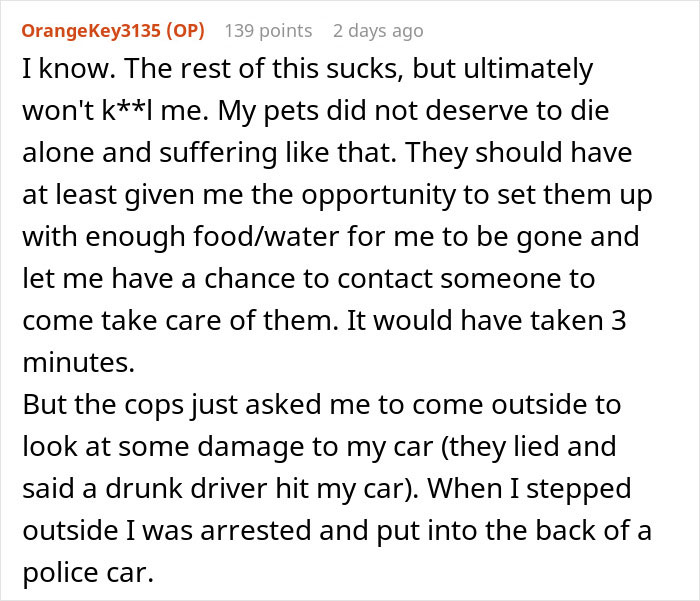
Task: Click the 139 points score
Action: point(268,31)
